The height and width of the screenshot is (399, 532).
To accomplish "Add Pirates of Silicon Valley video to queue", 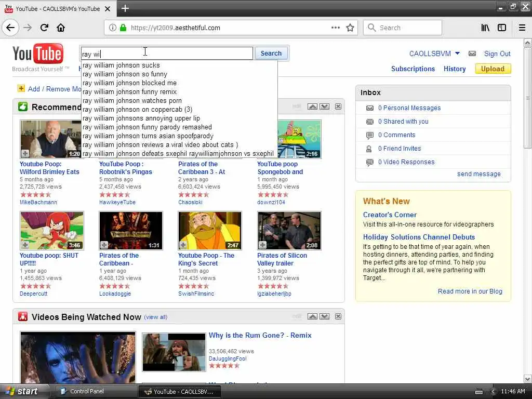I will pyautogui.click(x=262, y=245).
